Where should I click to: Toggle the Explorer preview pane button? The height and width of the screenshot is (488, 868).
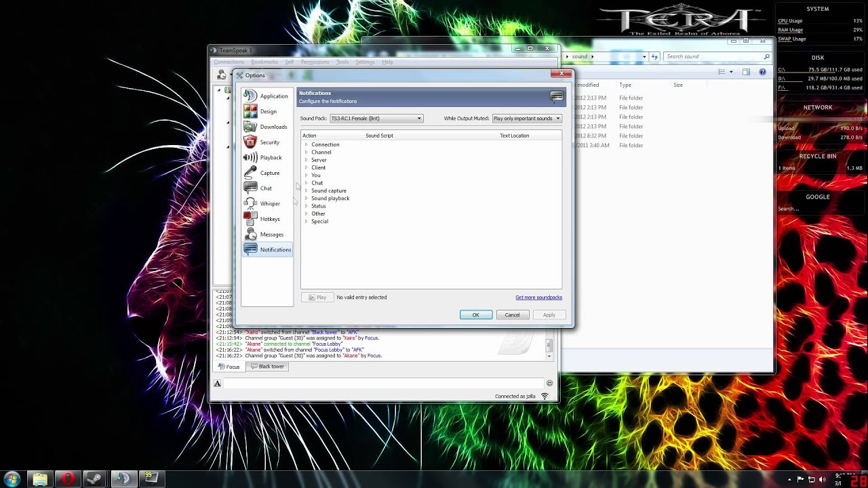point(746,72)
